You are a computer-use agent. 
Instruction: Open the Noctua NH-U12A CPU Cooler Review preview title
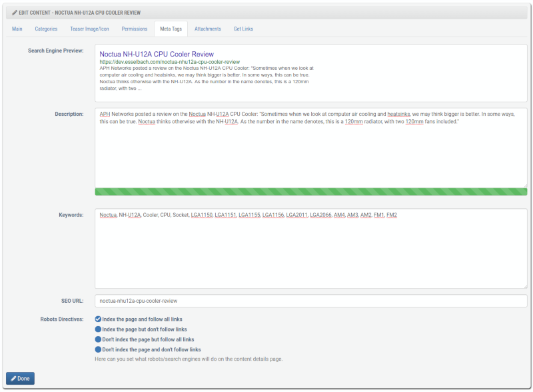[157, 54]
